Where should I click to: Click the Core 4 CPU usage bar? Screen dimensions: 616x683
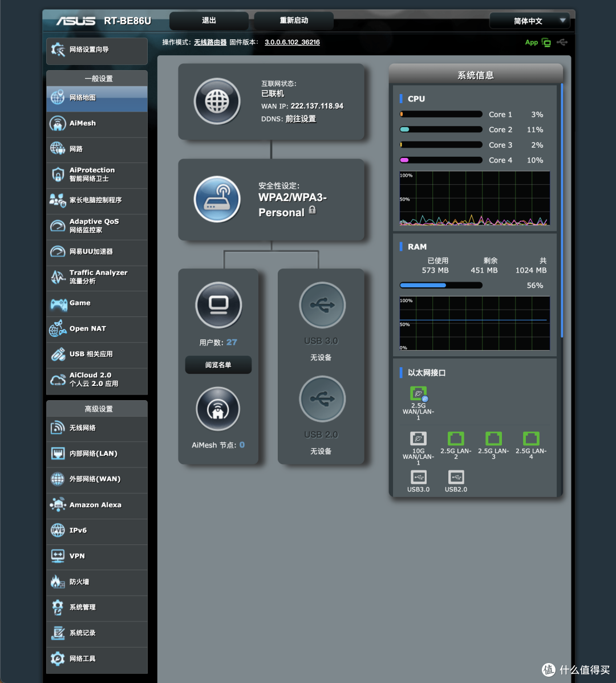click(x=441, y=160)
